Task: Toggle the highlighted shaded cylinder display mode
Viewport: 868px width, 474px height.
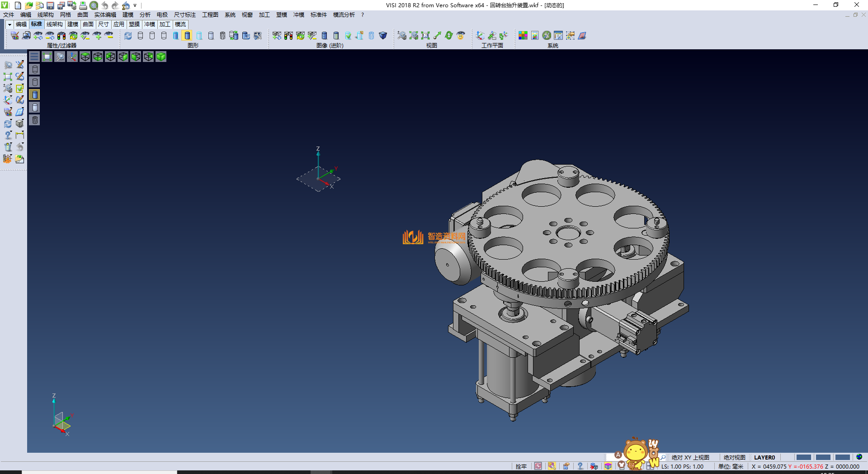Action: [187, 35]
